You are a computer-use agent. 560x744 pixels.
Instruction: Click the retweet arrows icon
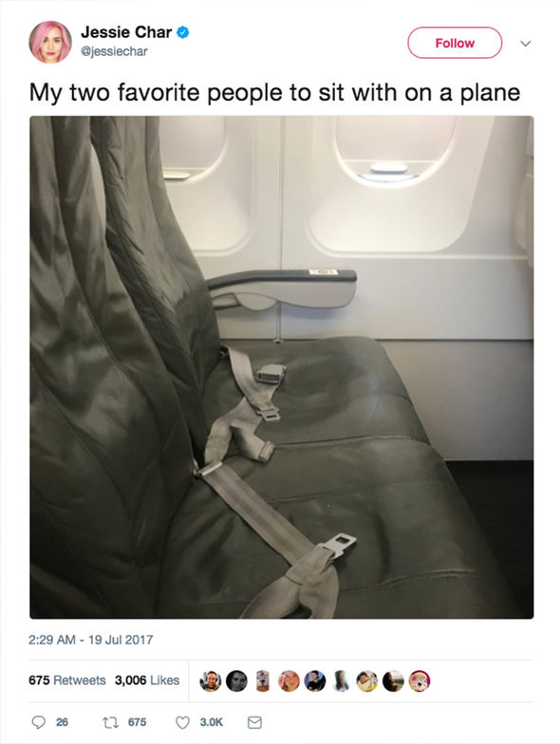click(x=109, y=722)
